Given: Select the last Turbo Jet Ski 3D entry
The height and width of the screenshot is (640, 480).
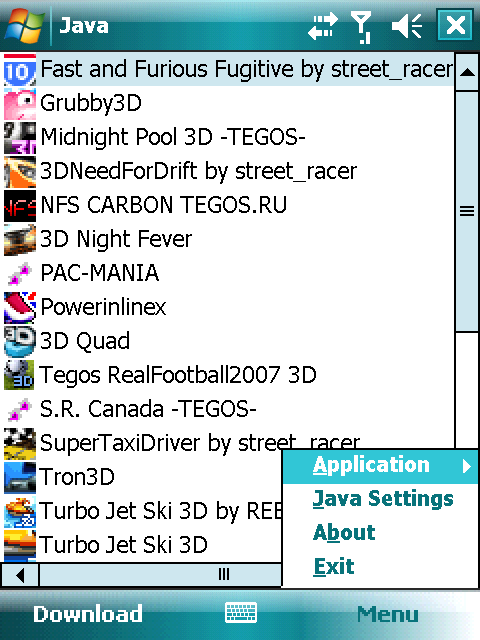Looking at the screenshot, I should (123, 545).
